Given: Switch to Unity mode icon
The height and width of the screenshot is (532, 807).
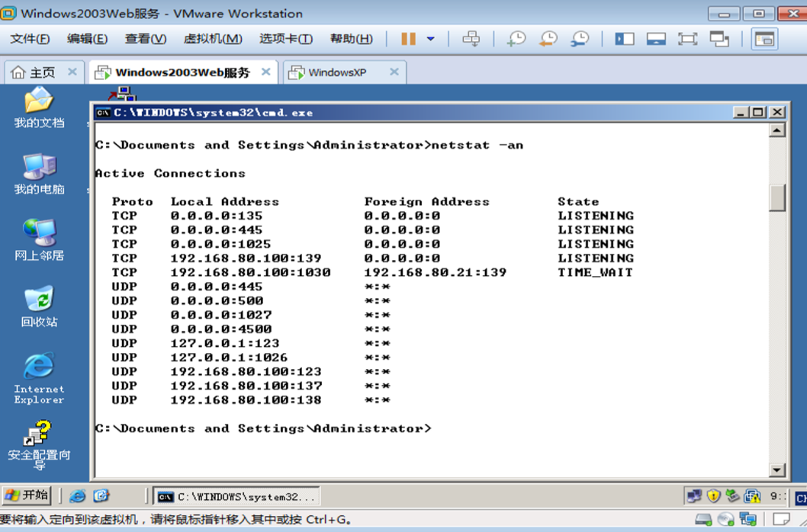Looking at the screenshot, I should (x=719, y=39).
